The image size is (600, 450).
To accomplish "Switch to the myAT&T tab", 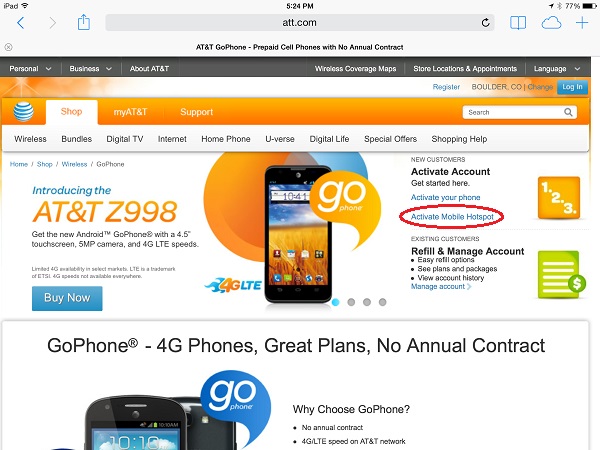I will (x=130, y=112).
